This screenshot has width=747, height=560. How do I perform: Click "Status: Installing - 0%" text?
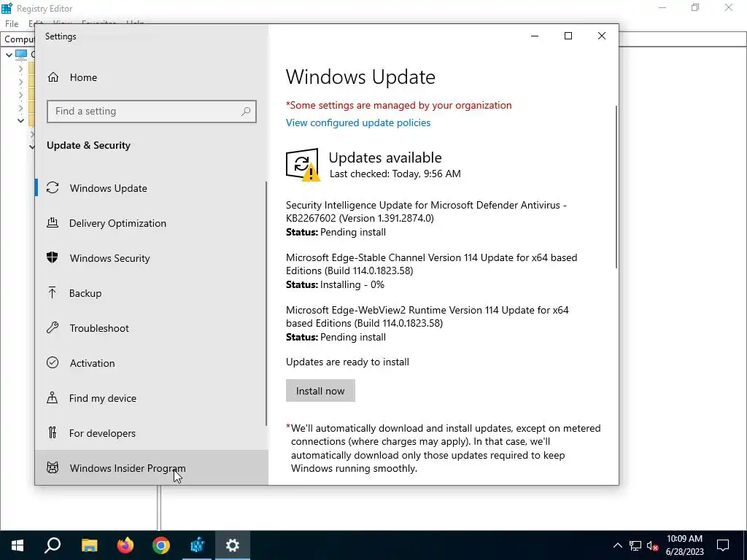335,285
